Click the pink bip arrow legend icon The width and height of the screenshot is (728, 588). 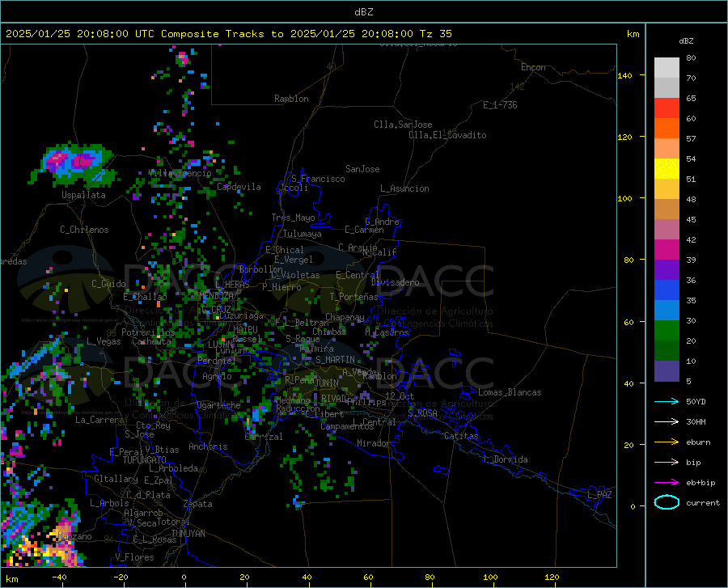(x=667, y=463)
